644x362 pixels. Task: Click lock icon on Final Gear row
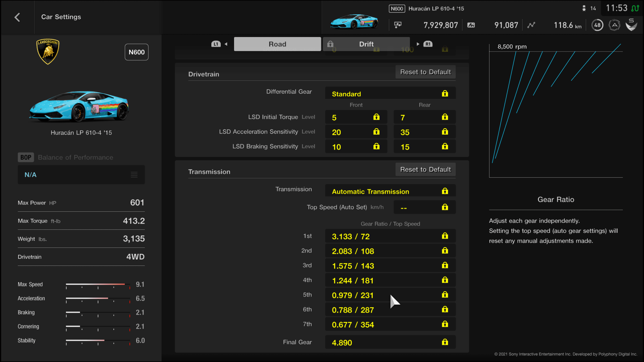(x=445, y=342)
